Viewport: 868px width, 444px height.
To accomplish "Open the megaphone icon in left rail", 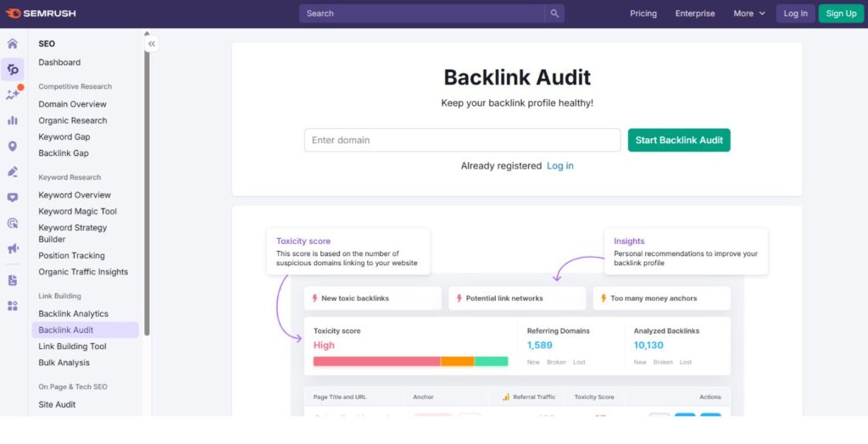I will tap(12, 248).
